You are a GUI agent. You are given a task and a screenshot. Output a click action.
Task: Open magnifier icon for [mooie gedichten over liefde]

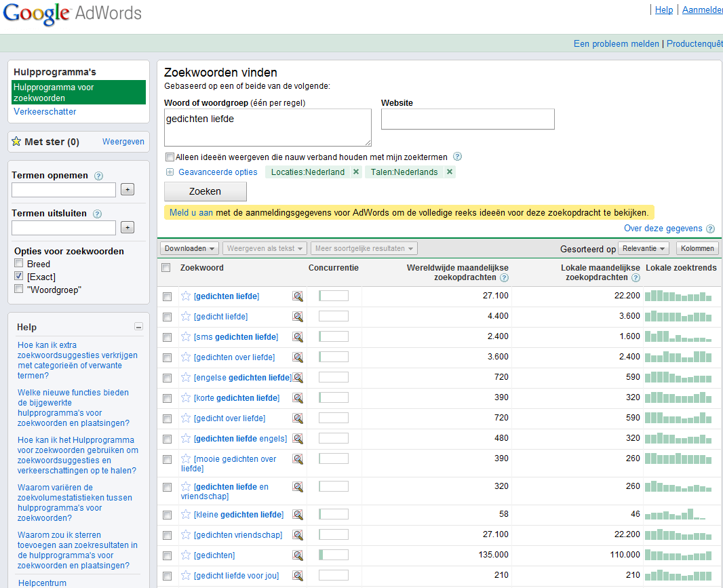[x=298, y=459]
